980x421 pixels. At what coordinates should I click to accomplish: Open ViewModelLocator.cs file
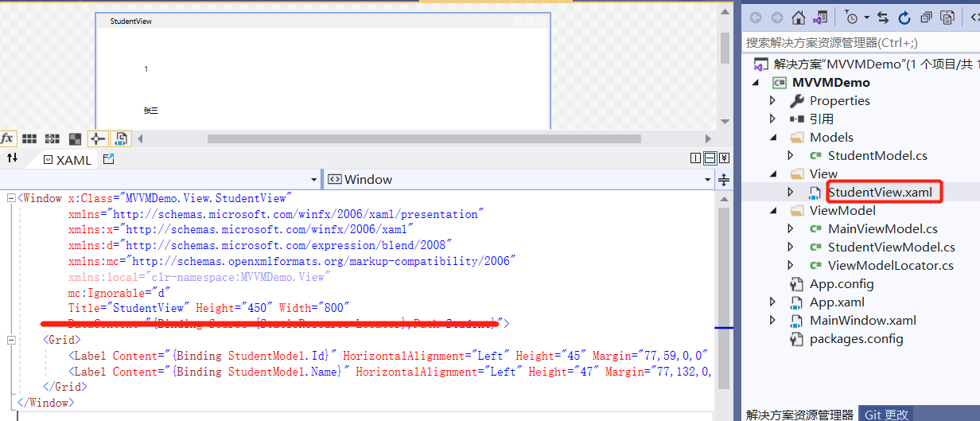pos(890,265)
